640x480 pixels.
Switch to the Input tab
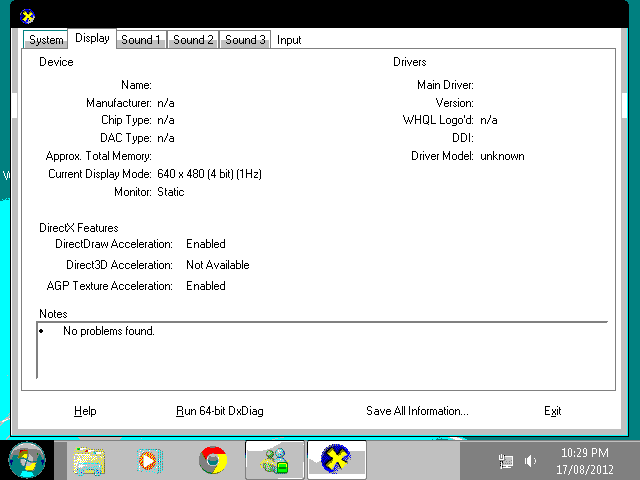tap(289, 40)
